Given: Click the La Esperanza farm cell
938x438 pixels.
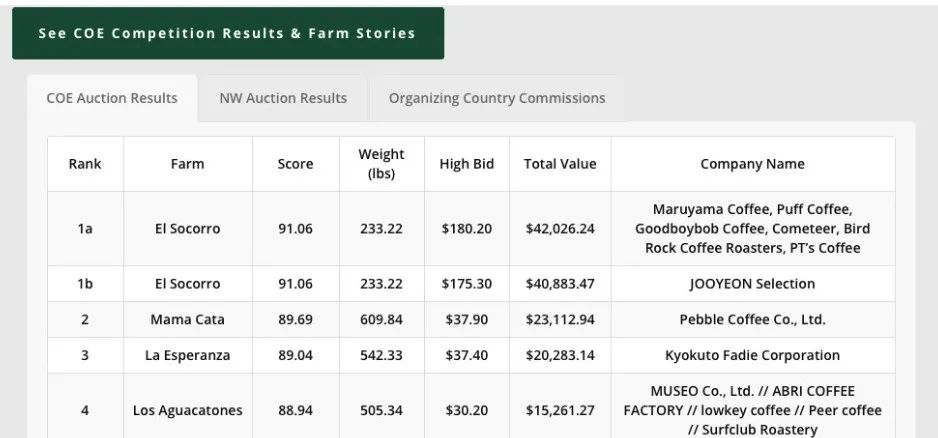Looking at the screenshot, I should [187, 355].
